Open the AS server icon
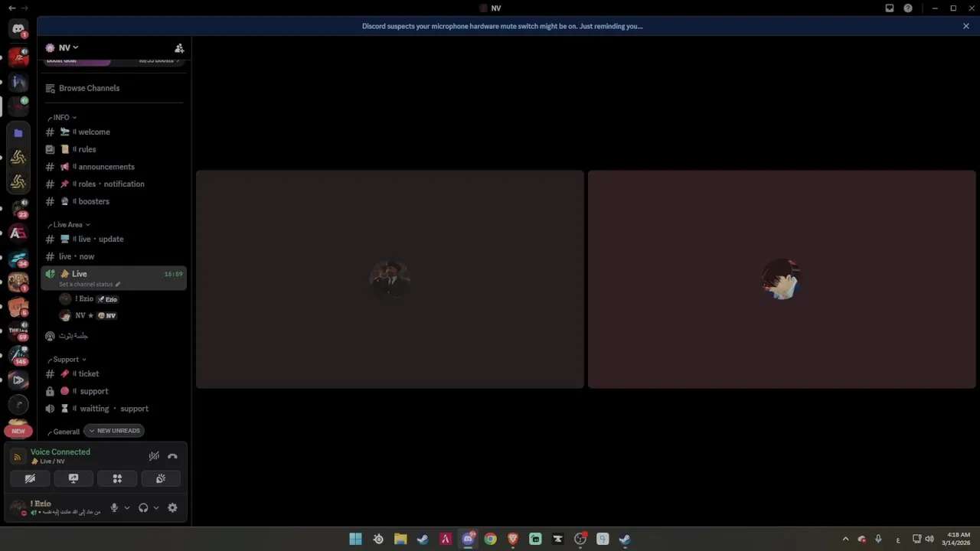 pos(18,233)
